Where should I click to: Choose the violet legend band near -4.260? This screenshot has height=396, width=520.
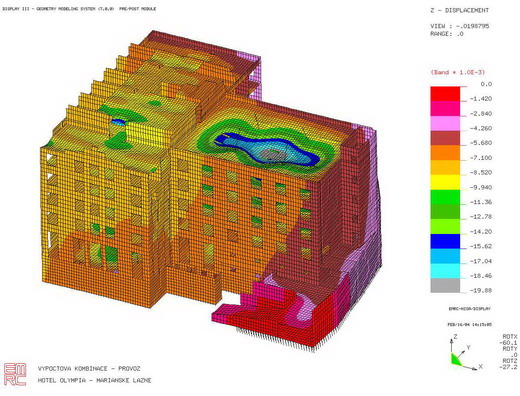[x=445, y=123]
